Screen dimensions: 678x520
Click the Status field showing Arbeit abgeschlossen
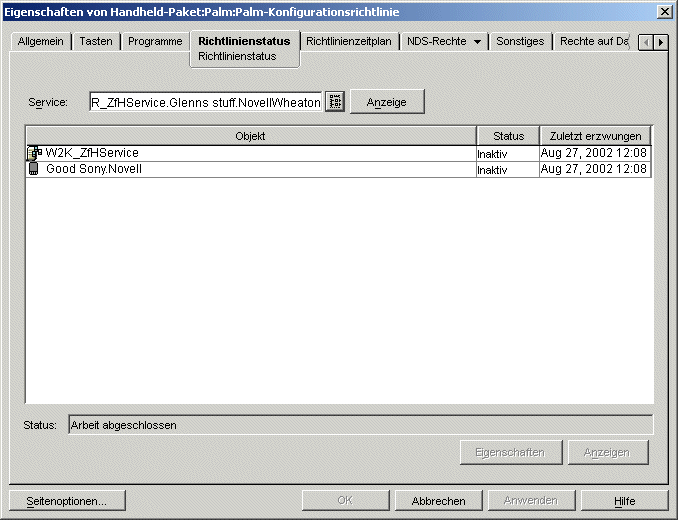click(361, 425)
